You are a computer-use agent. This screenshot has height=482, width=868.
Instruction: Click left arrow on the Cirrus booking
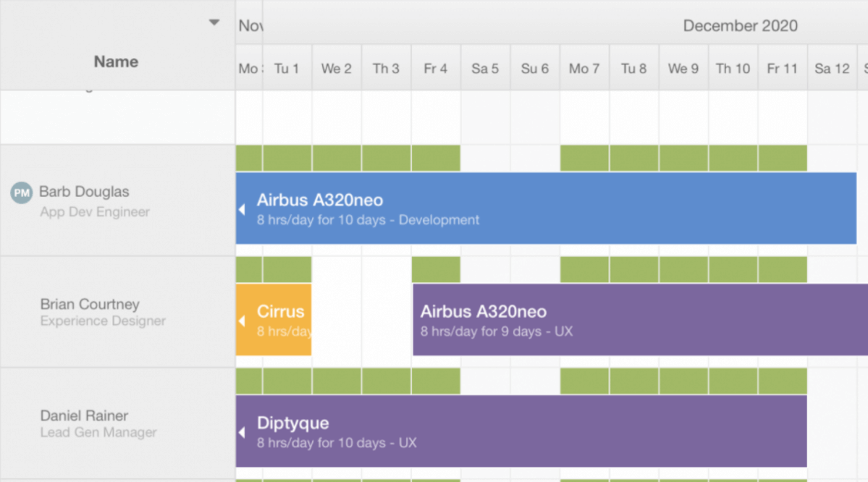pos(242,321)
